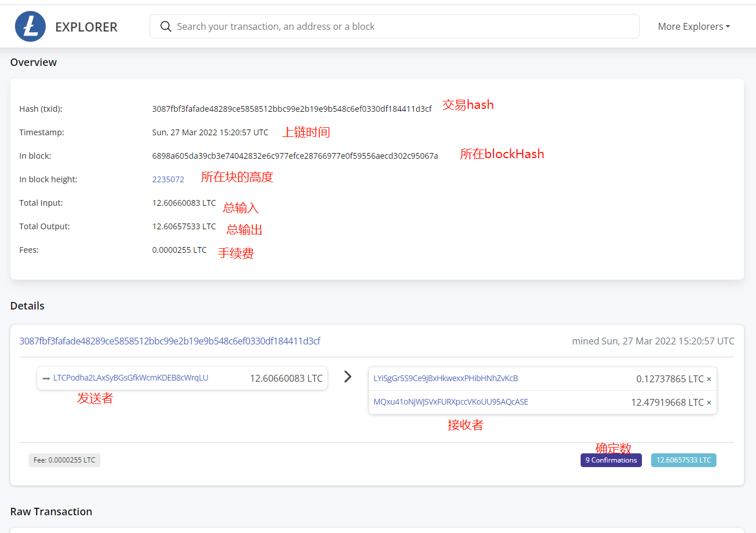Screen dimensions: 756x533
Task: Click the magnifier icon in search bar
Action: [166, 26]
